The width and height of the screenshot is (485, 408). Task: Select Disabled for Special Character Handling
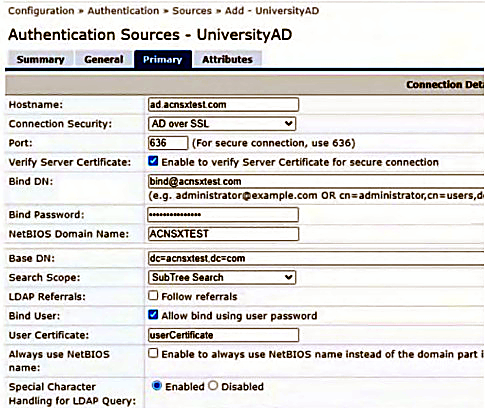tap(213, 386)
